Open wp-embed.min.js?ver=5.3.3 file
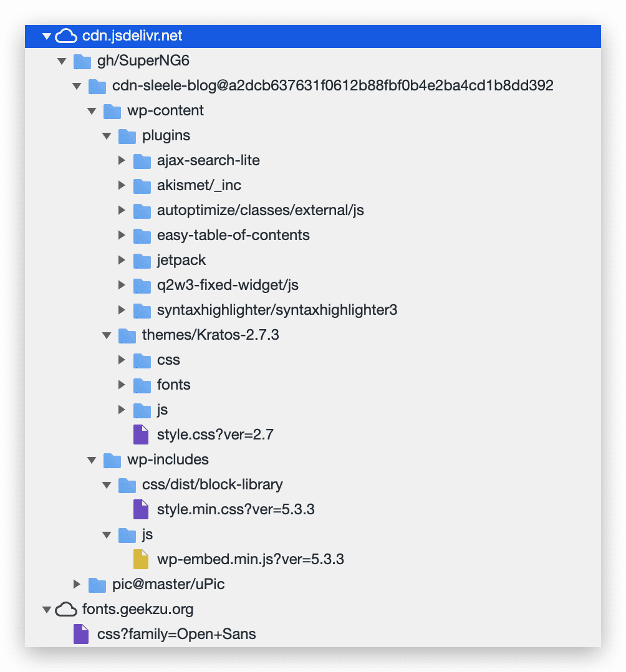Viewport: 626px width, 672px height. (x=251, y=559)
